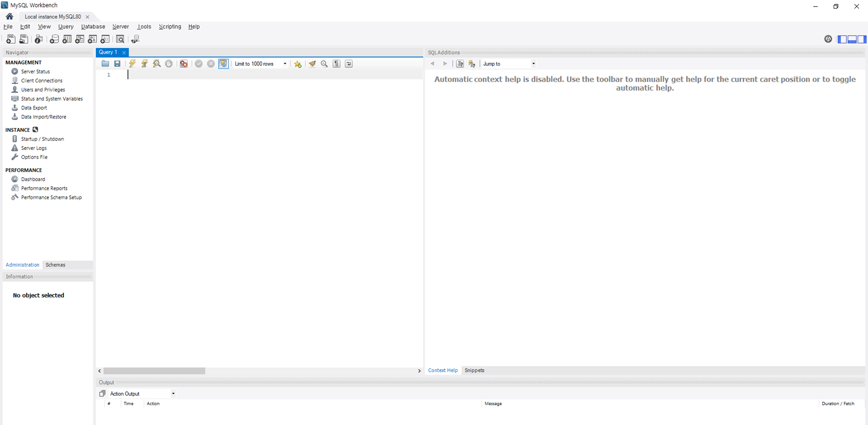Viewport: 868px width, 425px height.
Task: Reconnect to DBMS icon
Action: 135,39
